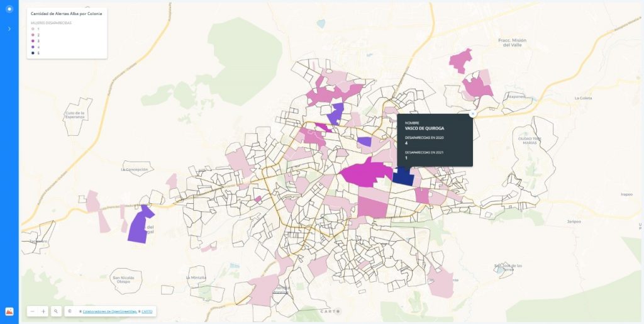Click the legend swatch for value 1
Image resolution: width=644 pixels, height=324 pixels.
33,29
